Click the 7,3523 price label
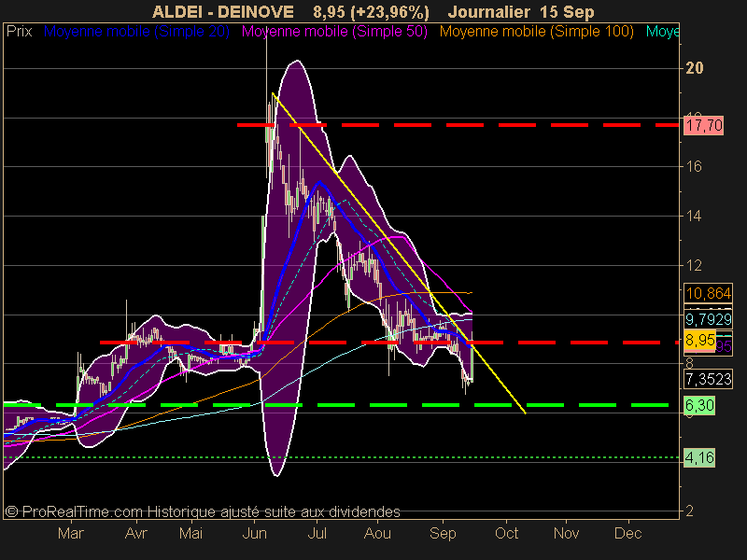This screenshot has height=560, width=747. click(709, 379)
